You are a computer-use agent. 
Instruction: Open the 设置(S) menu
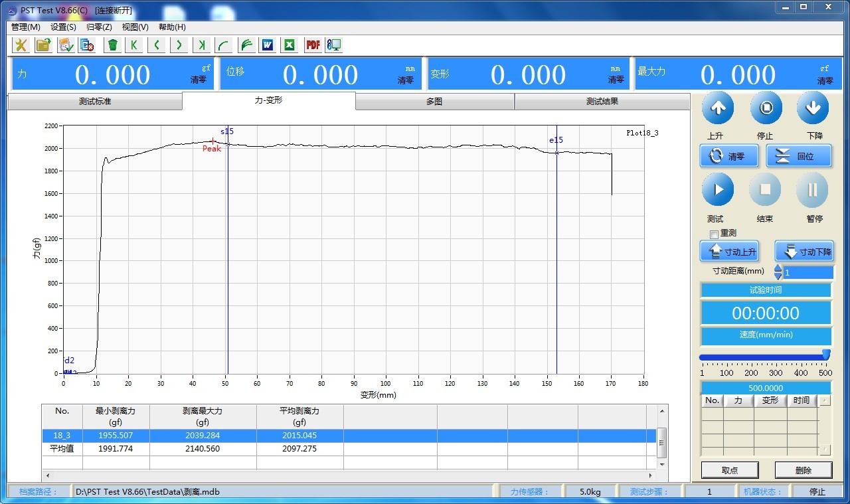(63, 27)
